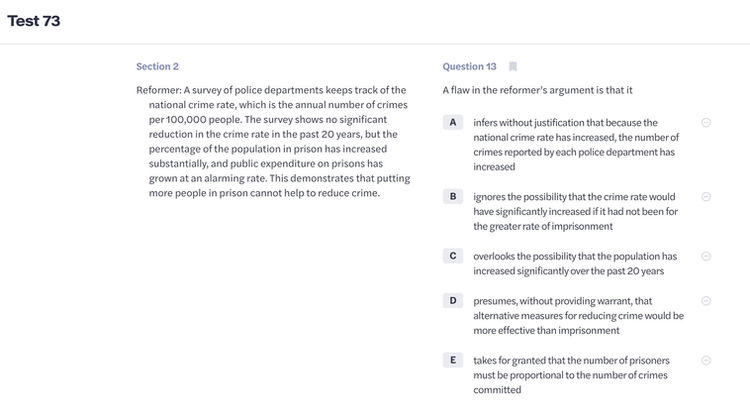Click answer text about greater rate of imprisonment

click(575, 211)
